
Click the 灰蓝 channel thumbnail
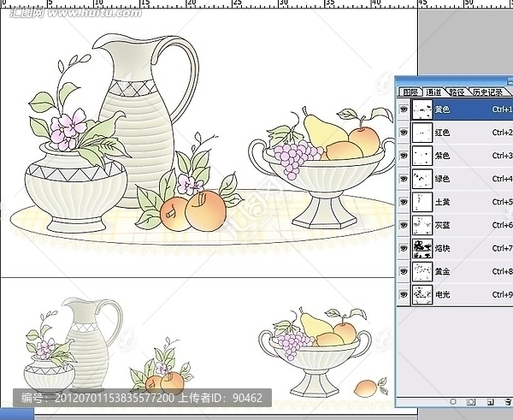(x=422, y=225)
